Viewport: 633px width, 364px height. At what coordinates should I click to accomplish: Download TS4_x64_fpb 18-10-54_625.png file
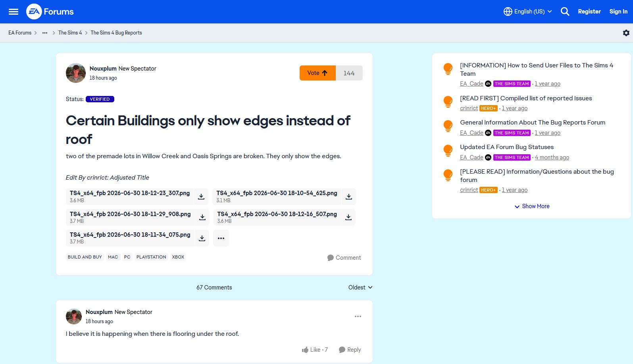click(349, 197)
